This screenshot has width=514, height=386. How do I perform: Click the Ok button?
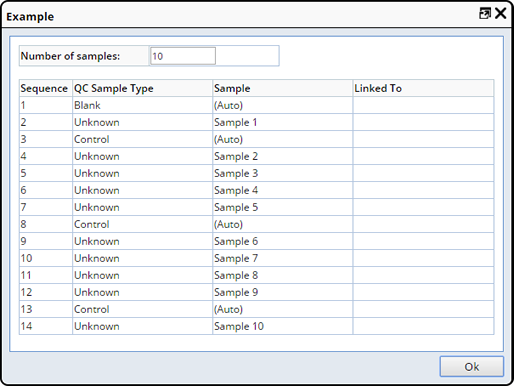point(472,367)
